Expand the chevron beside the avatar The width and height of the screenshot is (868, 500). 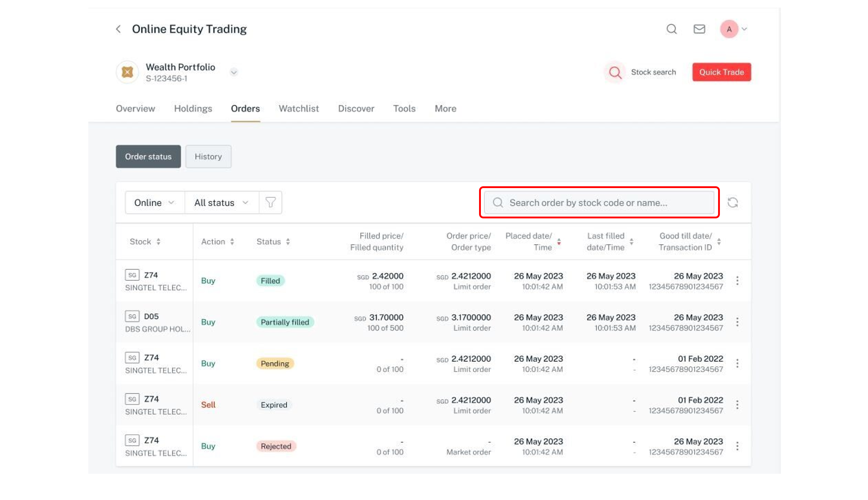tap(744, 29)
